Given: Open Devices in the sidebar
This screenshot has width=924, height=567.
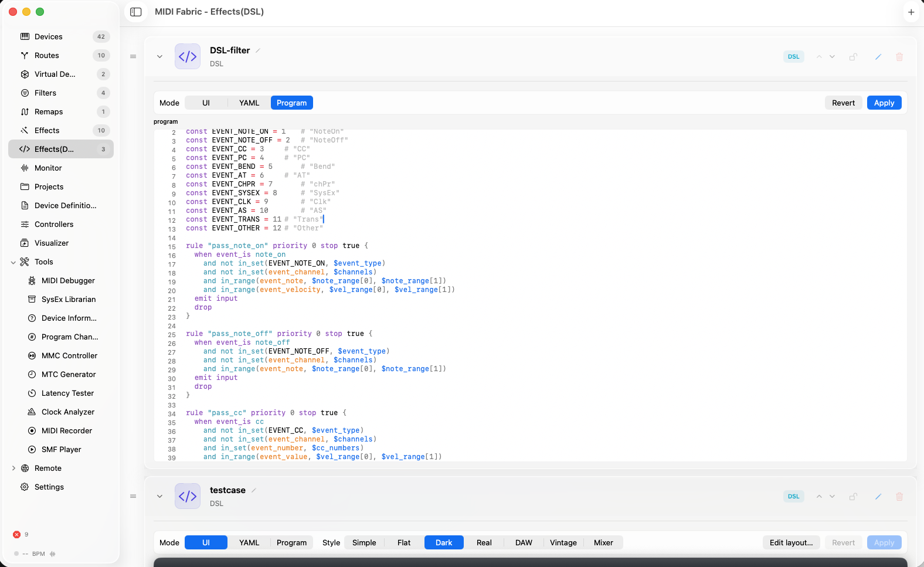Looking at the screenshot, I should [61, 36].
